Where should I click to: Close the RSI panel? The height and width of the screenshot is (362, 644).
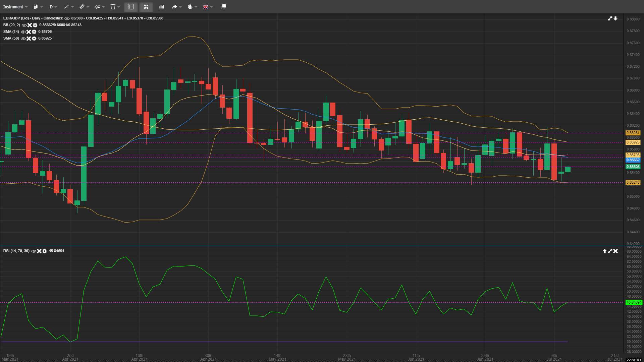[x=615, y=251]
